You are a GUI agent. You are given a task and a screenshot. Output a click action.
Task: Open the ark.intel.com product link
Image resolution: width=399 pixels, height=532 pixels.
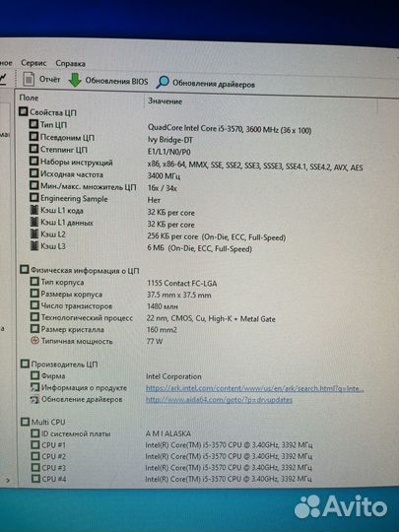click(255, 388)
